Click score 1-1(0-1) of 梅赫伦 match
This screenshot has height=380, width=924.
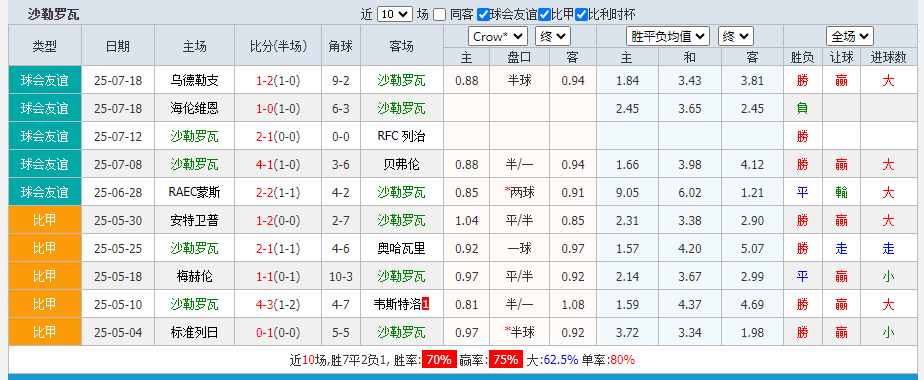point(278,276)
